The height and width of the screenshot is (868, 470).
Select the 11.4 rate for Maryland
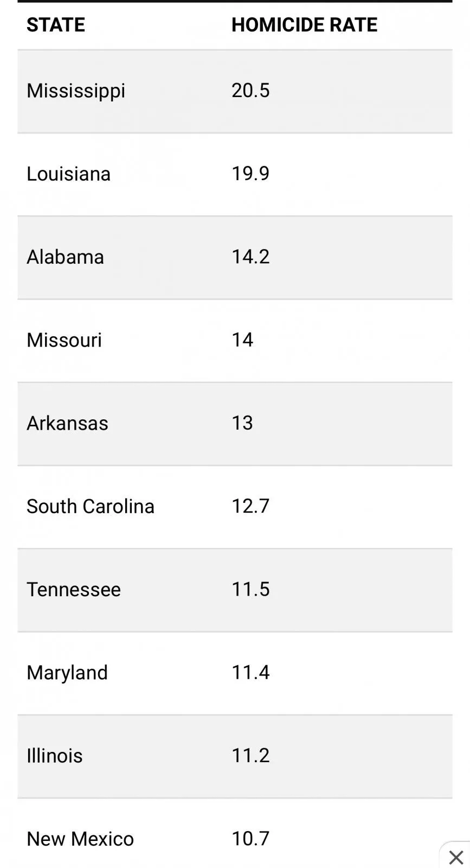tap(250, 672)
